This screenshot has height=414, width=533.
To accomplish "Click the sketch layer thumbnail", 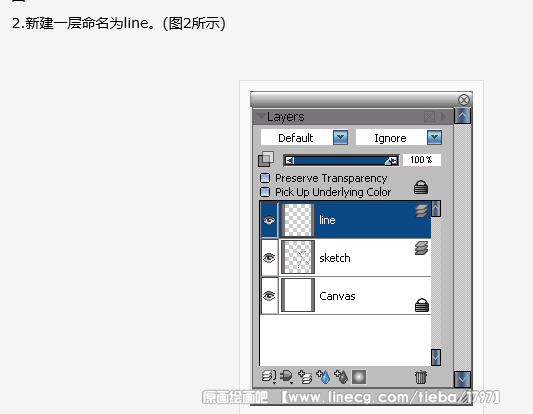I will [298, 257].
